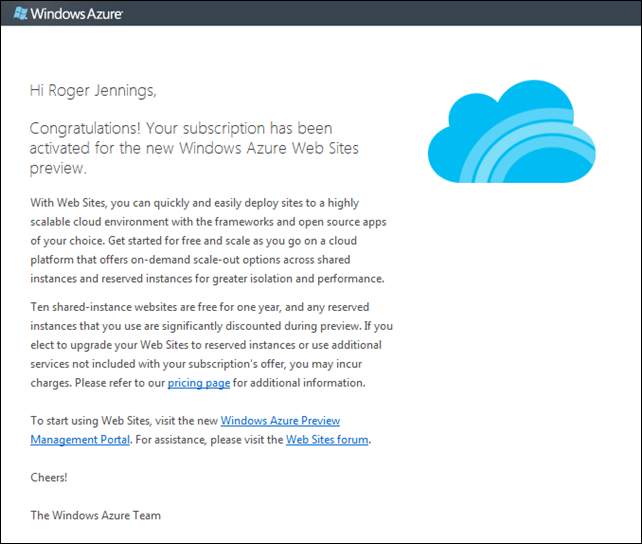Viewport: 642px width, 544px height.
Task: Click the sentence starting If you elect to upgrade
Action: (200, 345)
